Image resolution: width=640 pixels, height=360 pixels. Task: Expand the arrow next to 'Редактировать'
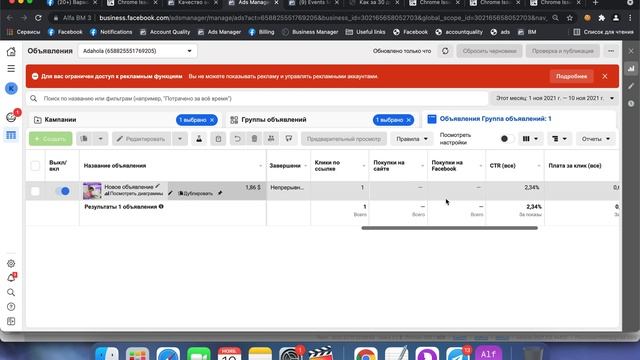coord(180,139)
